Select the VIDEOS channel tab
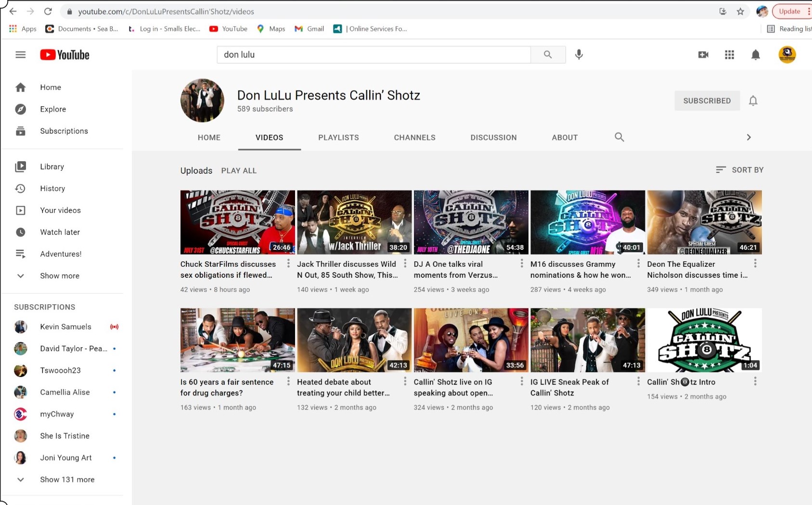This screenshot has width=812, height=505. [x=270, y=137]
